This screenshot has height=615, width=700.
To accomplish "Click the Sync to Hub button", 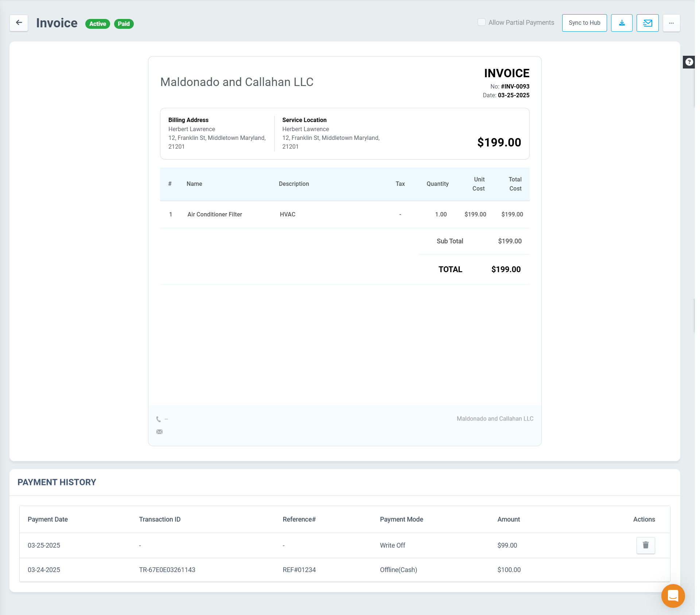I will tap(584, 23).
